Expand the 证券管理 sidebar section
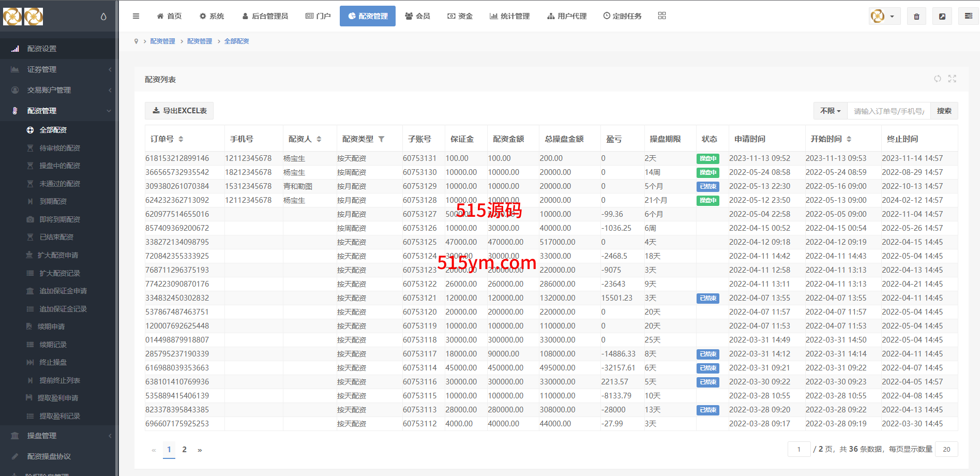Screen dimensions: 980x476 (x=58, y=69)
